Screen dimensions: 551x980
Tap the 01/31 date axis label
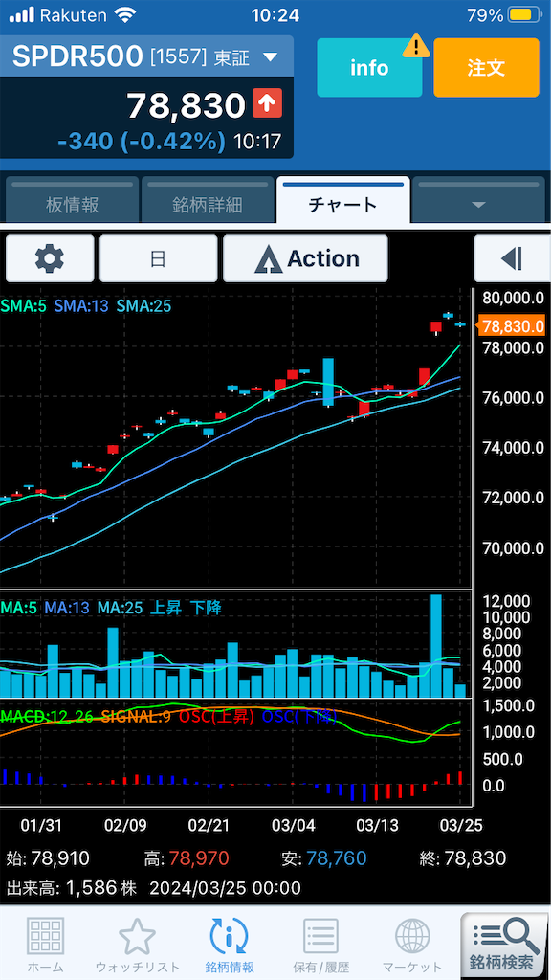(x=41, y=825)
